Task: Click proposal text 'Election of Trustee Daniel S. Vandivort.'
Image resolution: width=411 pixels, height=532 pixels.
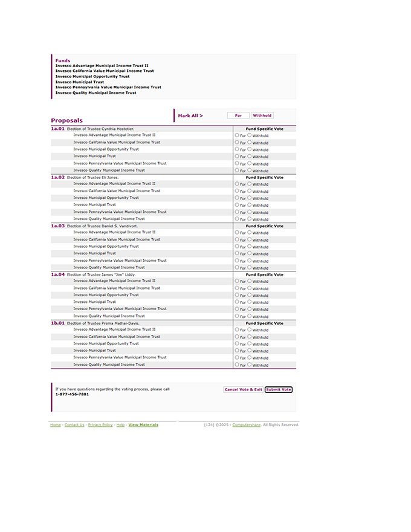Action: [x=102, y=226]
